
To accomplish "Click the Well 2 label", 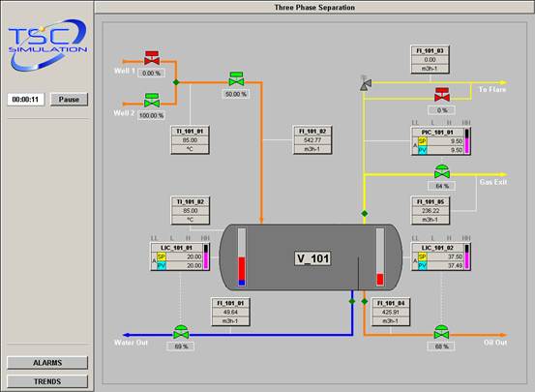I will (x=124, y=113).
